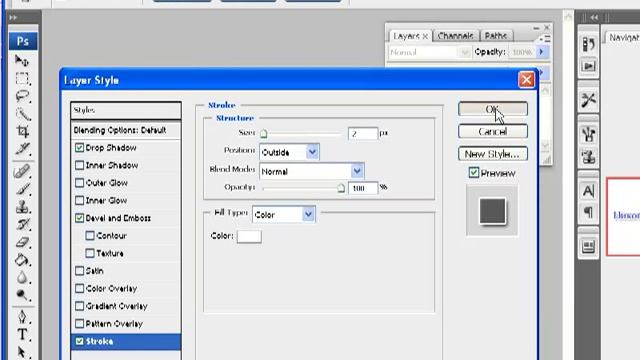Close the Layer Style dialog
The height and width of the screenshot is (360, 640).
tap(526, 80)
